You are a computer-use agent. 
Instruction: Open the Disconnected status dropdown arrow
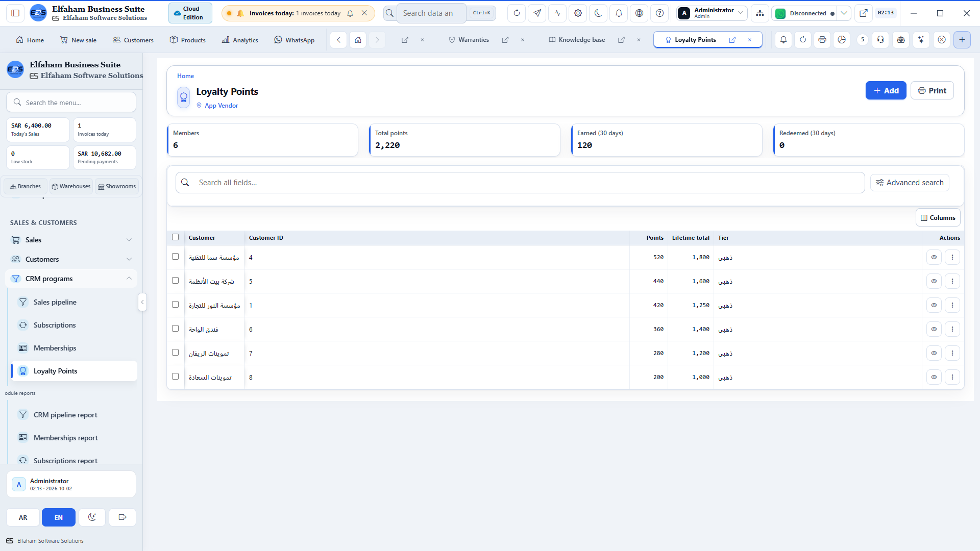(x=844, y=13)
